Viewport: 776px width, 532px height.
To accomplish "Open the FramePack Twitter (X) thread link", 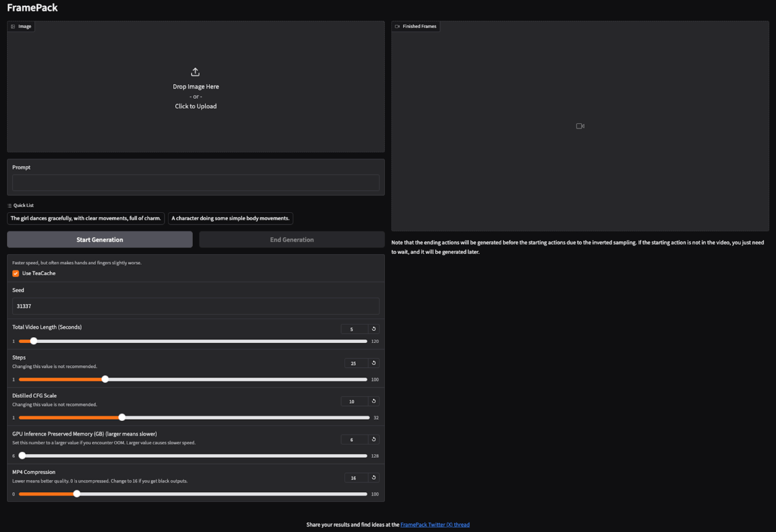I will pyautogui.click(x=435, y=525).
